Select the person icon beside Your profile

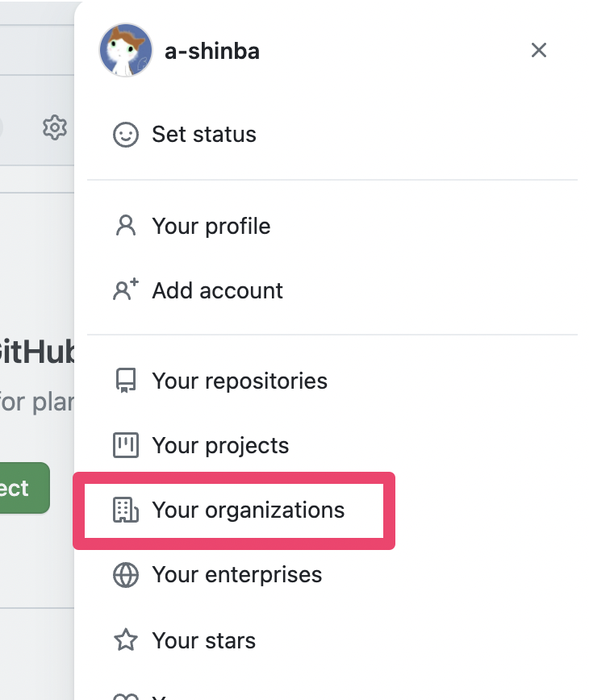[125, 226]
